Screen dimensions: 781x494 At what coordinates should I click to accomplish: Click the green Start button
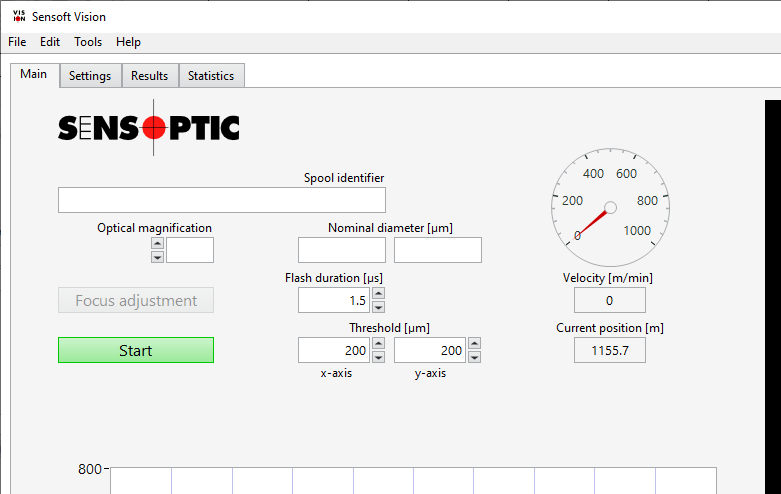tap(136, 350)
